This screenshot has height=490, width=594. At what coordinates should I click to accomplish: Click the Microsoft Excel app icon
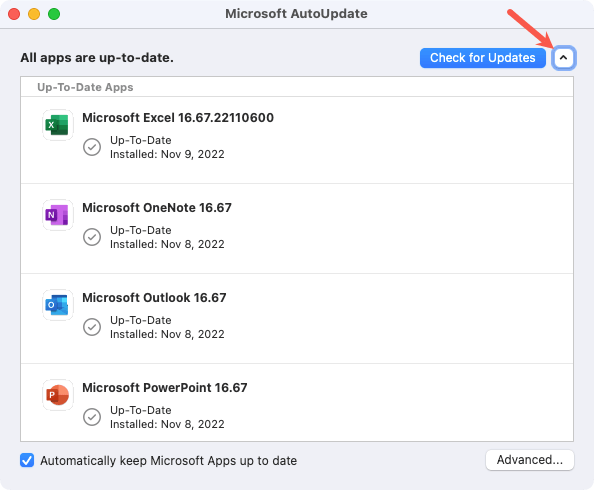click(57, 125)
